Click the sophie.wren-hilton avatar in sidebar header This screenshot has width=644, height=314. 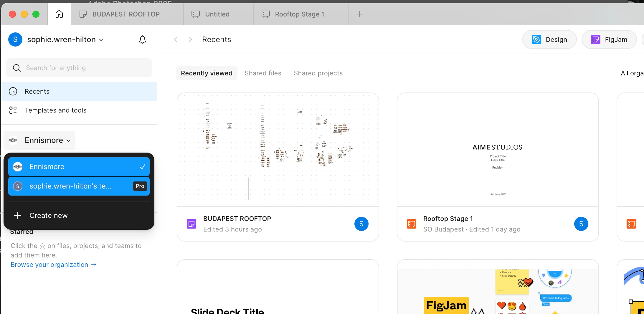pos(15,39)
